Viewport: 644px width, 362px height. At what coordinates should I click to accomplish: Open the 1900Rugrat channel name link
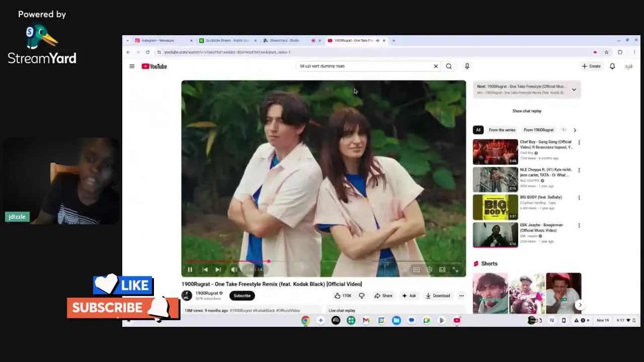(207, 293)
